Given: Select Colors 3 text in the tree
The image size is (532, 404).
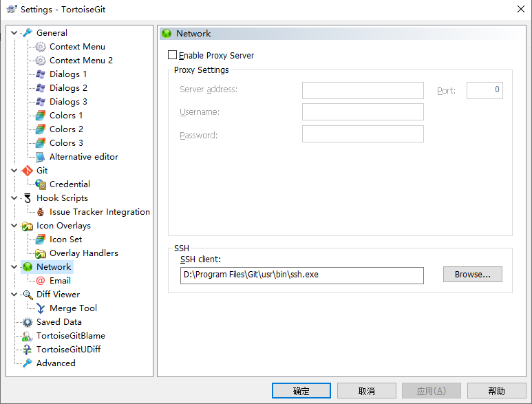Looking at the screenshot, I should [x=67, y=142].
